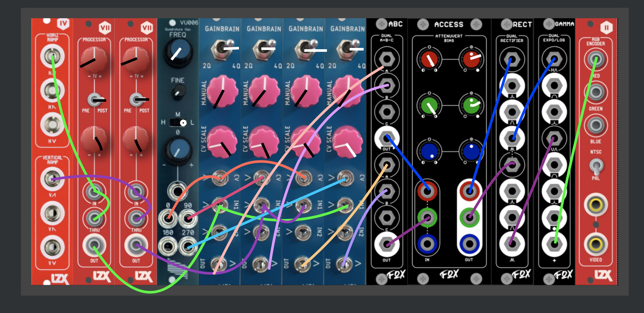This screenshot has height=313, width=644.
Task: Click the left red knob on ACCESS
Action: point(429,59)
